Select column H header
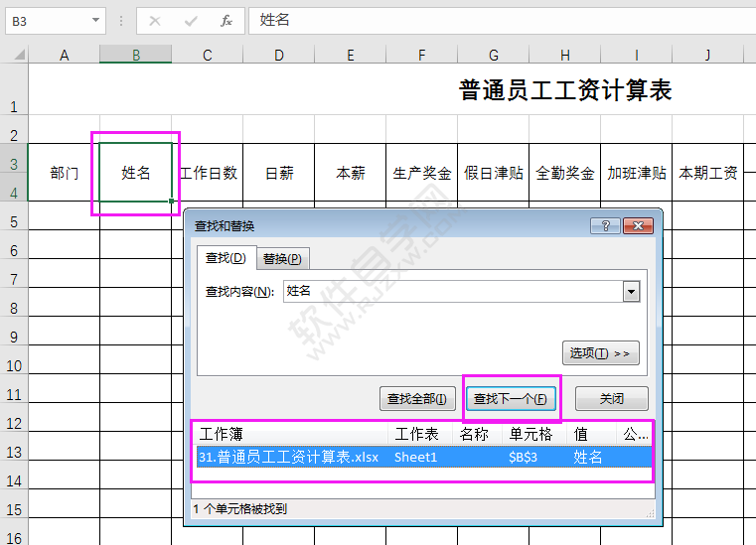This screenshot has height=545, width=756. (565, 55)
